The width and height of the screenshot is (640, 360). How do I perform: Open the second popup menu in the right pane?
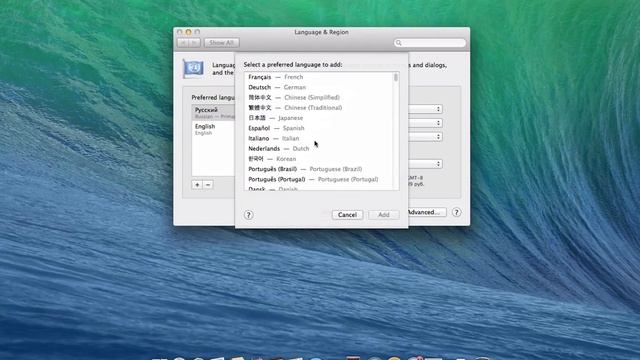[425, 123]
